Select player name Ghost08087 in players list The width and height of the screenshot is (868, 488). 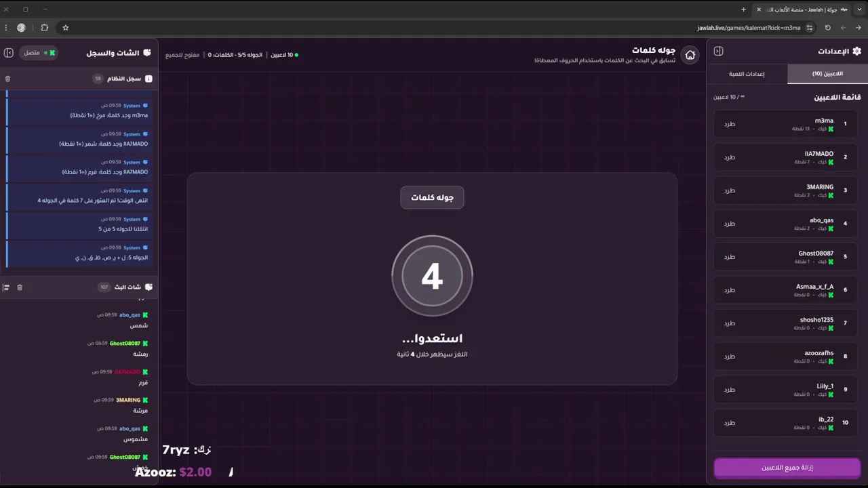coord(816,253)
